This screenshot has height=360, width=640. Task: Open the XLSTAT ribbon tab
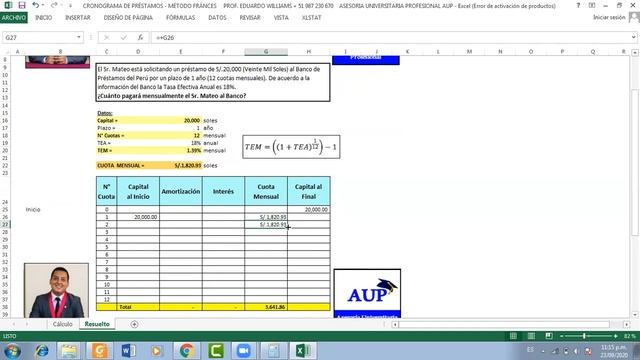[x=311, y=18]
